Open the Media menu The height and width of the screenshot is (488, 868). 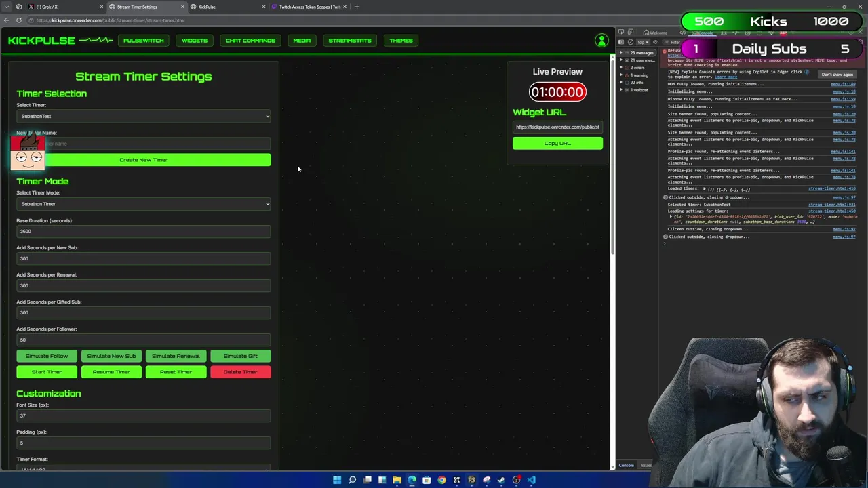click(x=302, y=41)
